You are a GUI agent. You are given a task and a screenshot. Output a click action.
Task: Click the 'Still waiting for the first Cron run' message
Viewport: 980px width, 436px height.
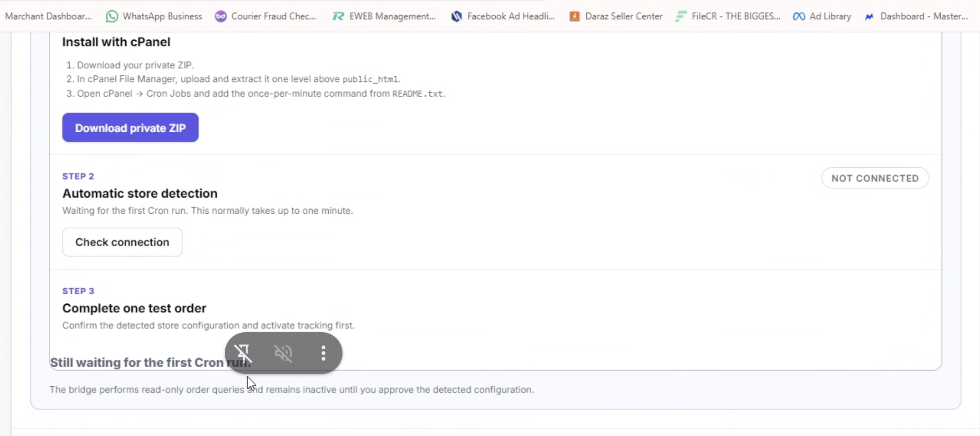coord(150,363)
